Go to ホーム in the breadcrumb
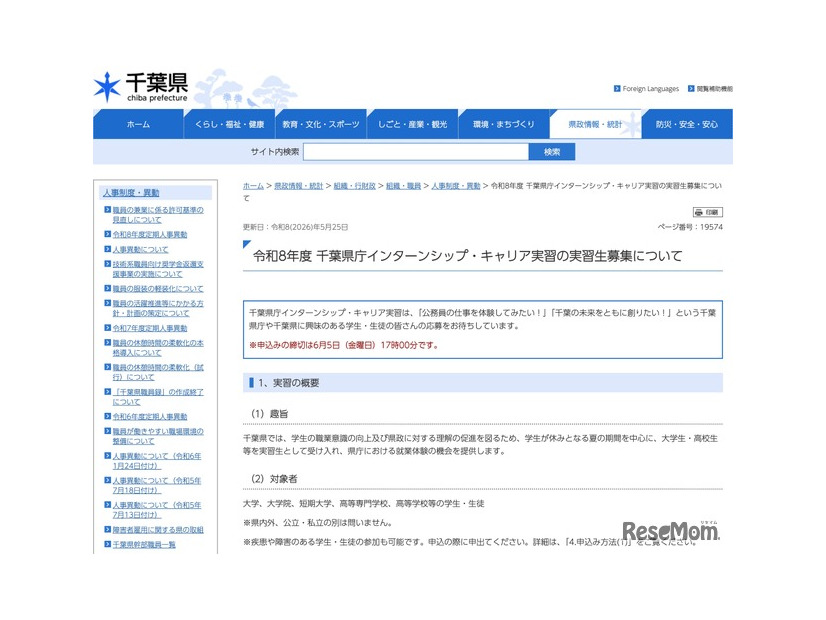The height and width of the screenshot is (620, 826). tap(253, 186)
